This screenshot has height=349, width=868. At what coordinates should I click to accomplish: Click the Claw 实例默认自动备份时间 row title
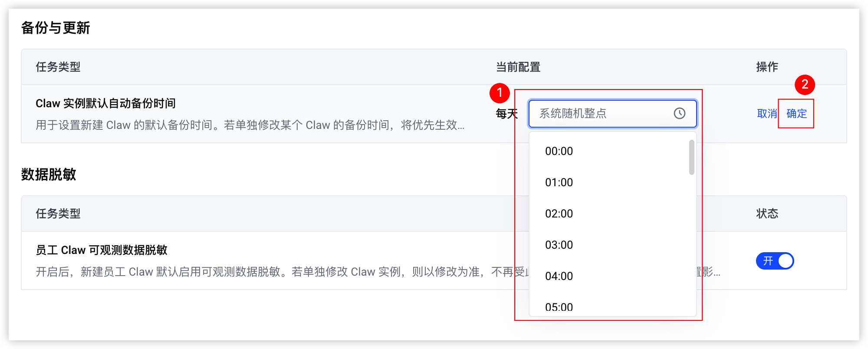point(105,103)
